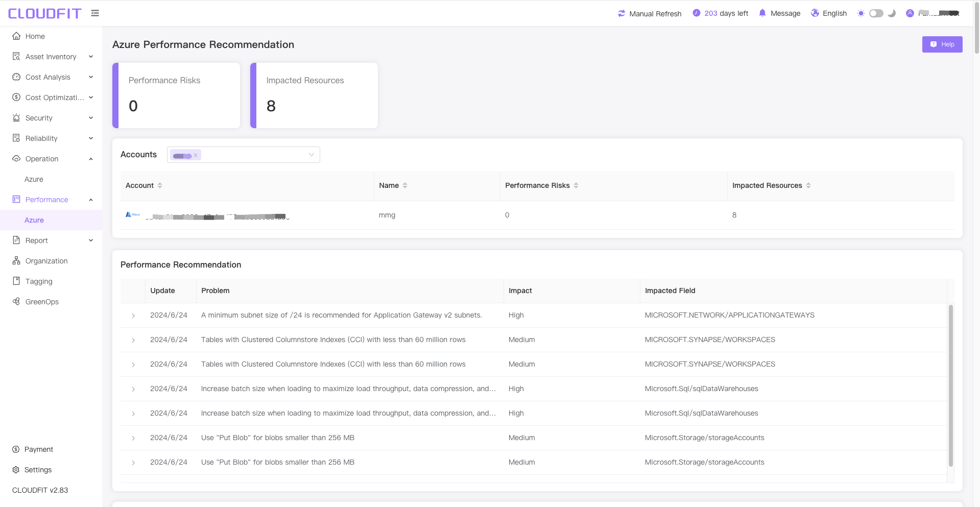Open Message bell icon

tap(762, 13)
